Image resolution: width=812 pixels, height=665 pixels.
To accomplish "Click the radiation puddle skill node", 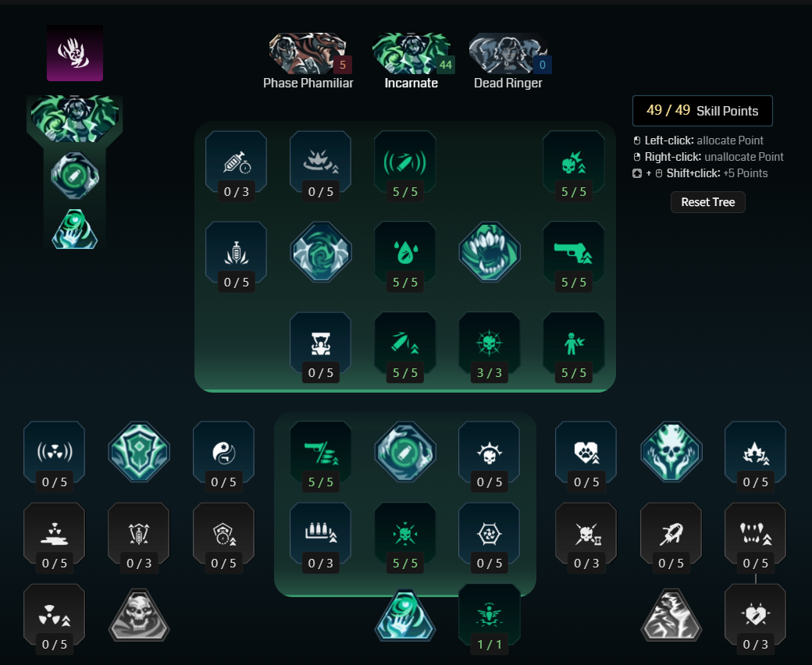I will 55,537.
